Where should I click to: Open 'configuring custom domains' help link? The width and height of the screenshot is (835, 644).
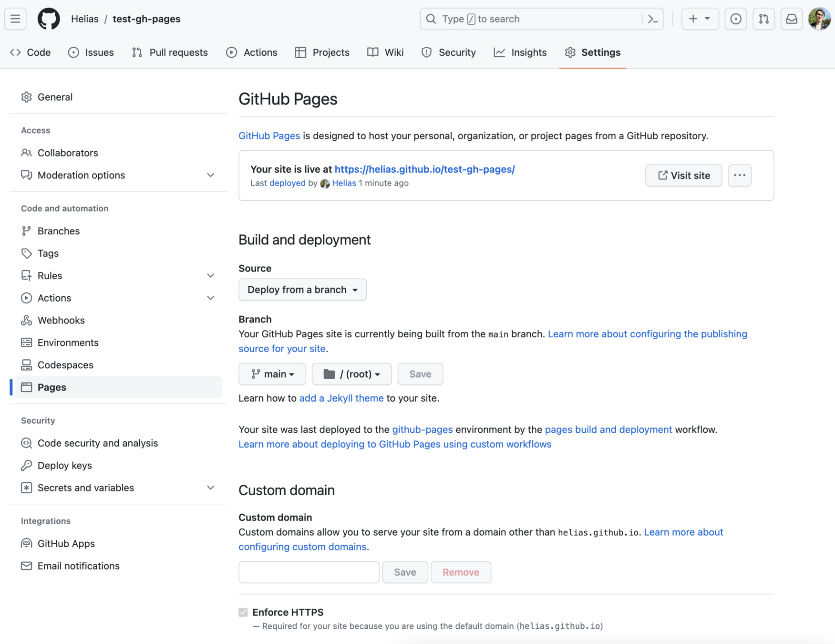click(x=302, y=547)
